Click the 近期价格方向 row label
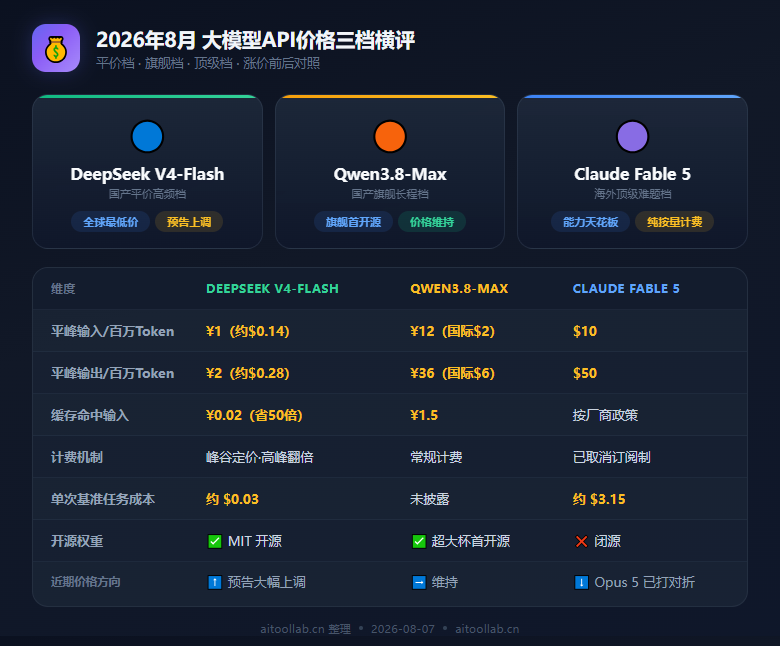The width and height of the screenshot is (780, 646). (x=86, y=582)
